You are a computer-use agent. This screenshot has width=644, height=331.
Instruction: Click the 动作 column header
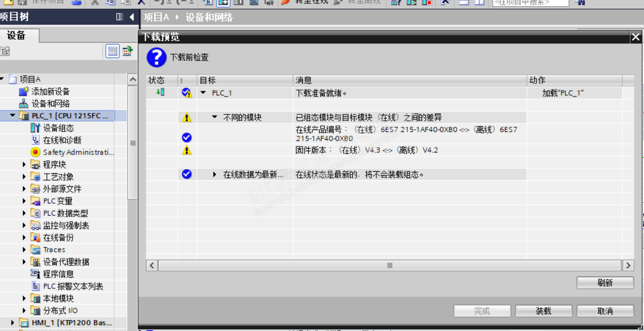pos(574,80)
